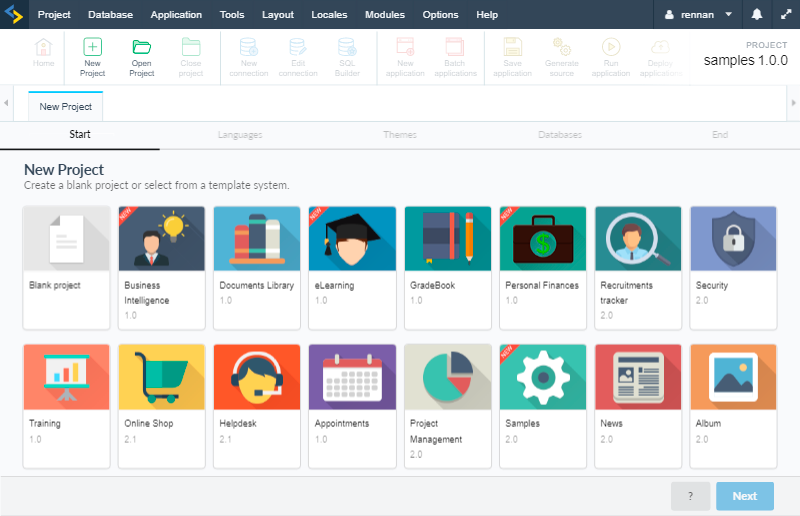Switch to the New Project tab

66,107
